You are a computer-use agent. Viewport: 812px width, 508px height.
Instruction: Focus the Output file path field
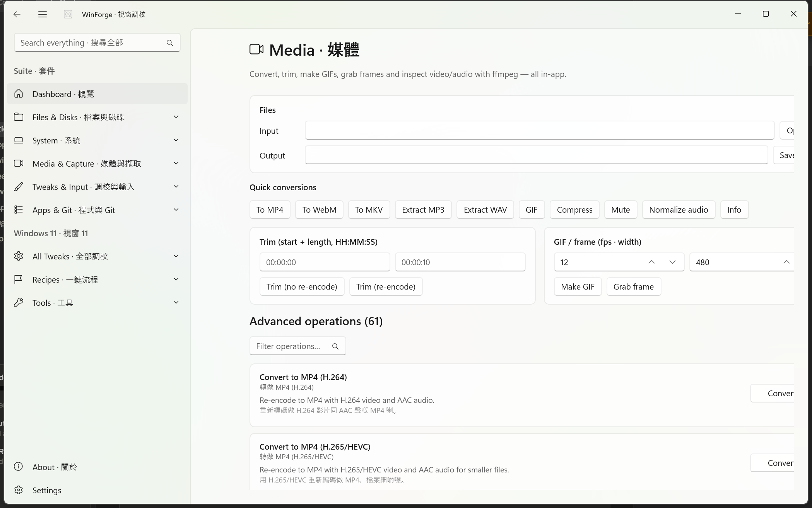coord(536,155)
